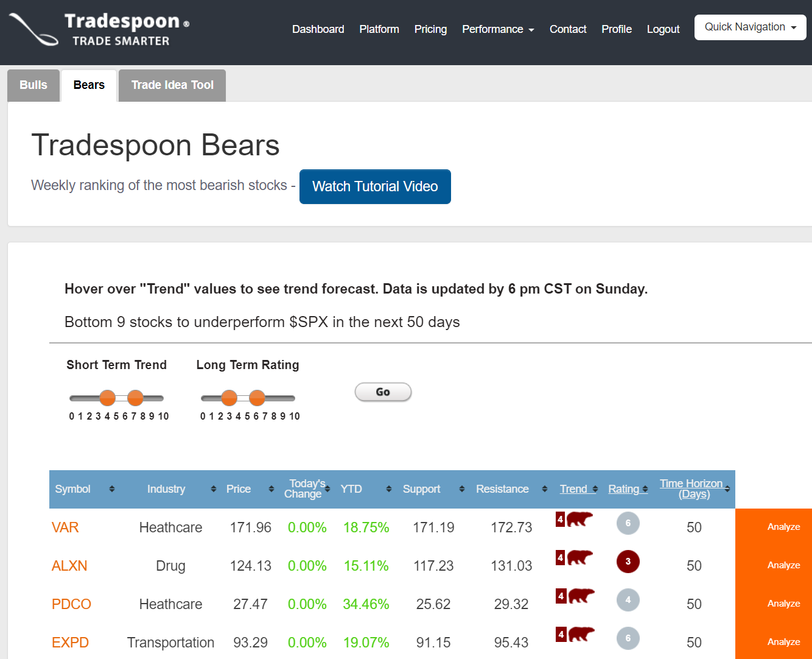Screen dimensions: 812x659
Task: Click the bear trend icon in ALXN row
Action: pos(579,558)
